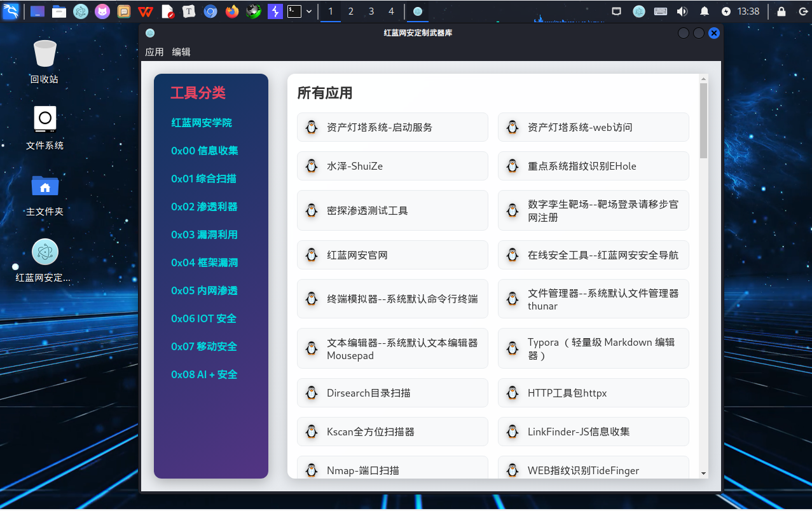Click the pink cat icon in the panel
The image size is (812, 511).
(x=102, y=11)
